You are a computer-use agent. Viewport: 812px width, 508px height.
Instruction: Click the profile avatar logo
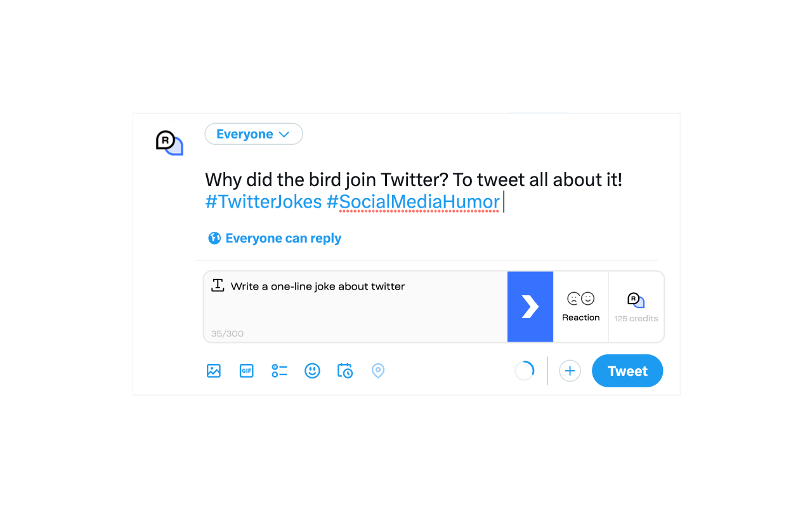[x=169, y=142]
